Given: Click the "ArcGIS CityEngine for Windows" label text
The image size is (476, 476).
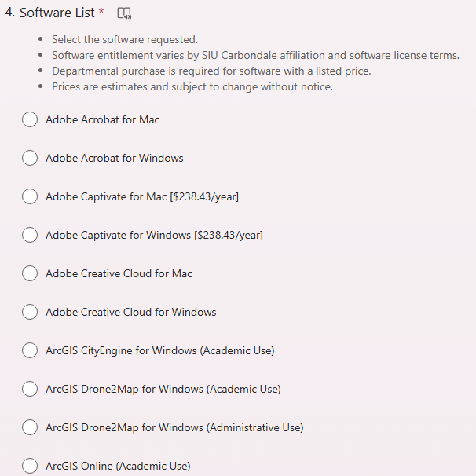Looking at the screenshot, I should click(x=159, y=350).
